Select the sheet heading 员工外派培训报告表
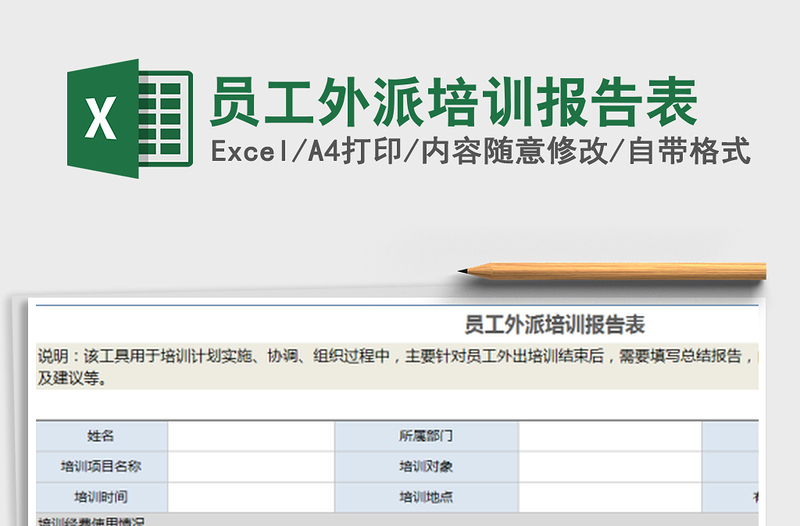The width and height of the screenshot is (800, 526). (555, 324)
